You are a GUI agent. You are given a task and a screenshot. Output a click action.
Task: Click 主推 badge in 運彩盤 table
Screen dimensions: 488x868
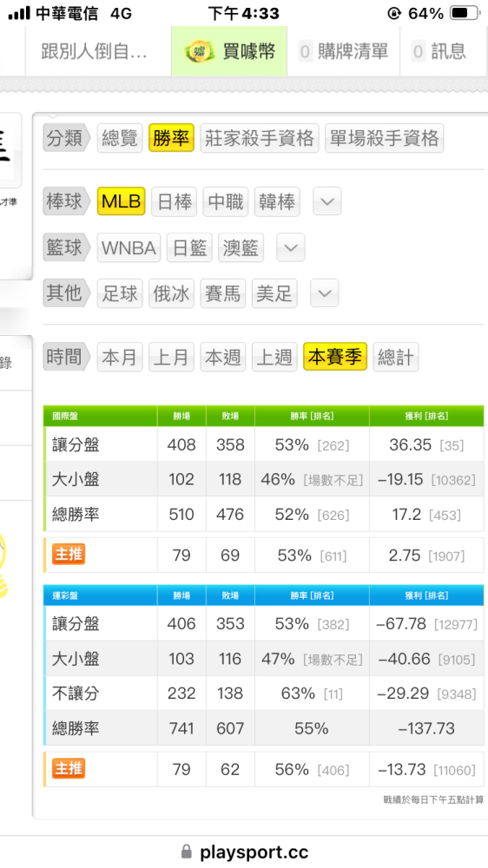(69, 768)
